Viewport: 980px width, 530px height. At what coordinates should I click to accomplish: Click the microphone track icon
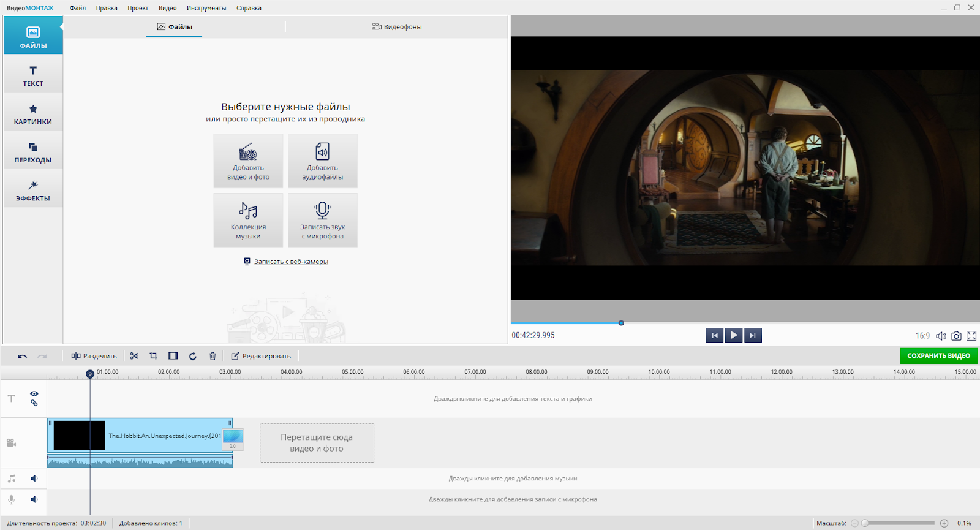pyautogui.click(x=11, y=499)
